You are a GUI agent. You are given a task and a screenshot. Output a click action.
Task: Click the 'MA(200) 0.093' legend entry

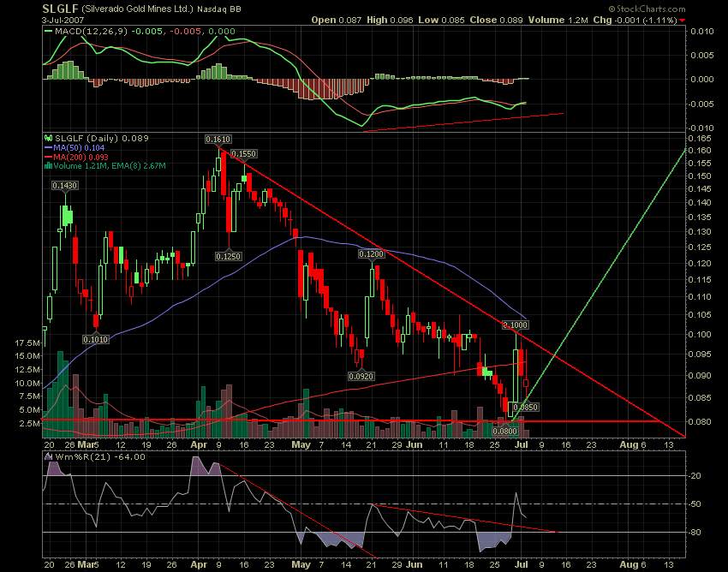pos(81,157)
